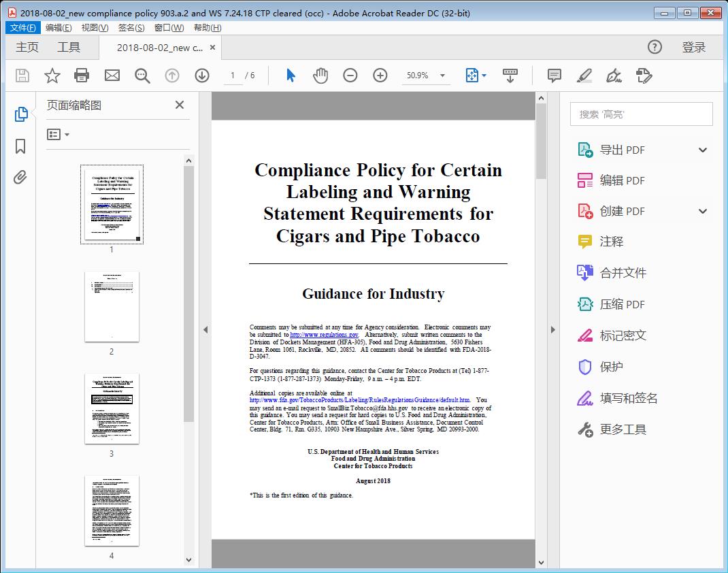This screenshot has width=728, height=573.
Task: Select page 3 thumbnail
Action: (112, 408)
